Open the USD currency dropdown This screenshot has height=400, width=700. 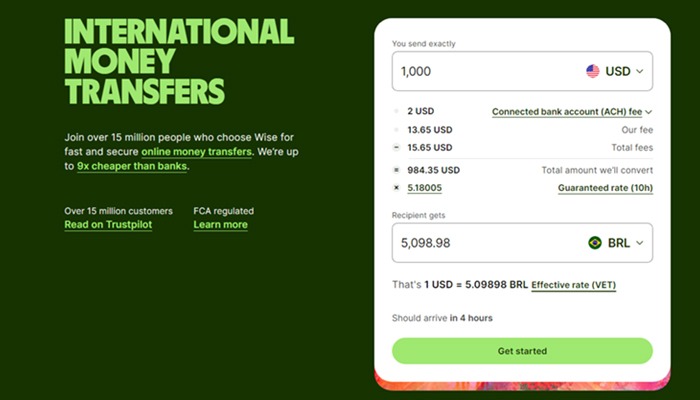click(x=615, y=71)
